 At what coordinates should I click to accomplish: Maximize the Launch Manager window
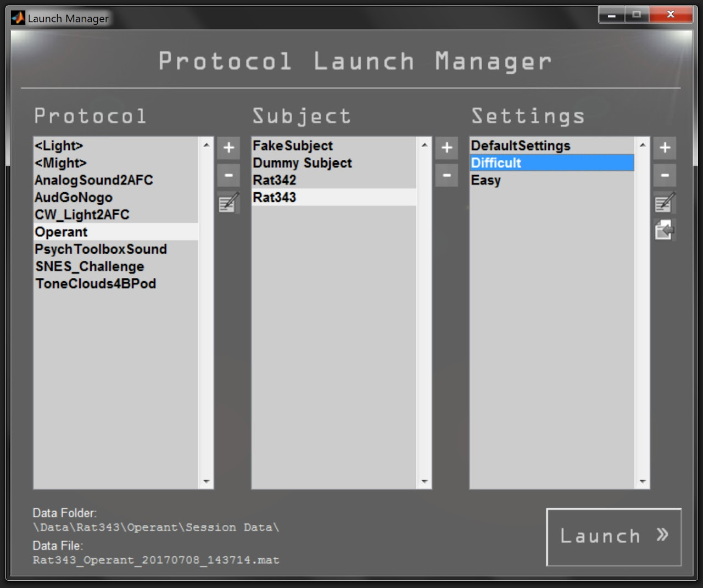[637, 15]
